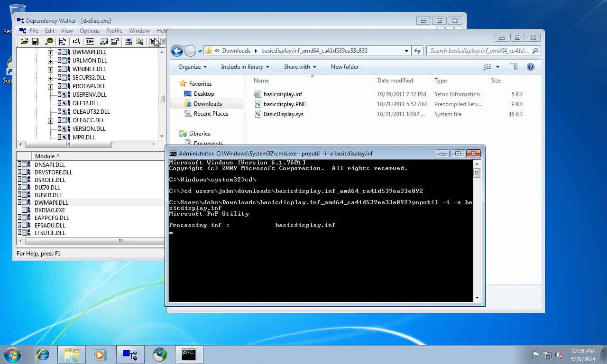Viewport: 607px width, 364px height.
Task: Select OLE32.DLL in the dependency tree
Action: coord(86,103)
